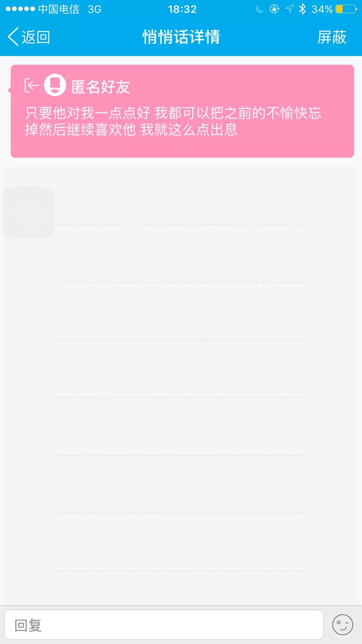This screenshot has width=362, height=644.
Task: Tap the 18:32 clock in status bar
Action: tap(182, 9)
